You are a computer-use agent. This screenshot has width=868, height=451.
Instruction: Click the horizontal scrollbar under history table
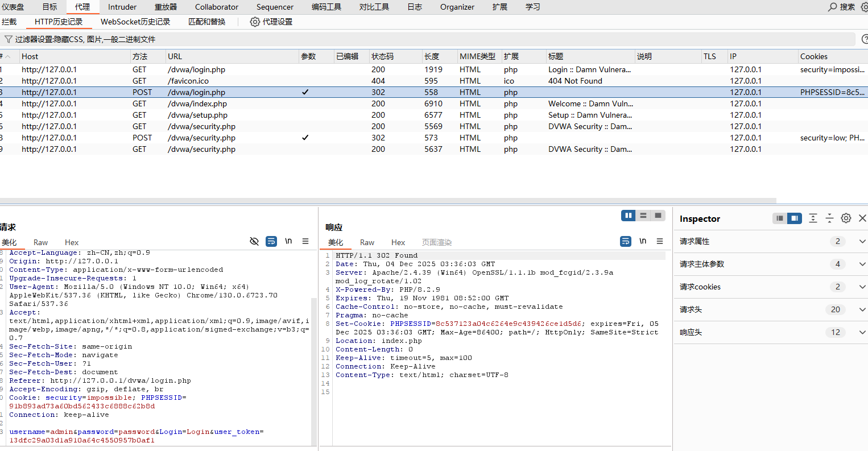387,201
